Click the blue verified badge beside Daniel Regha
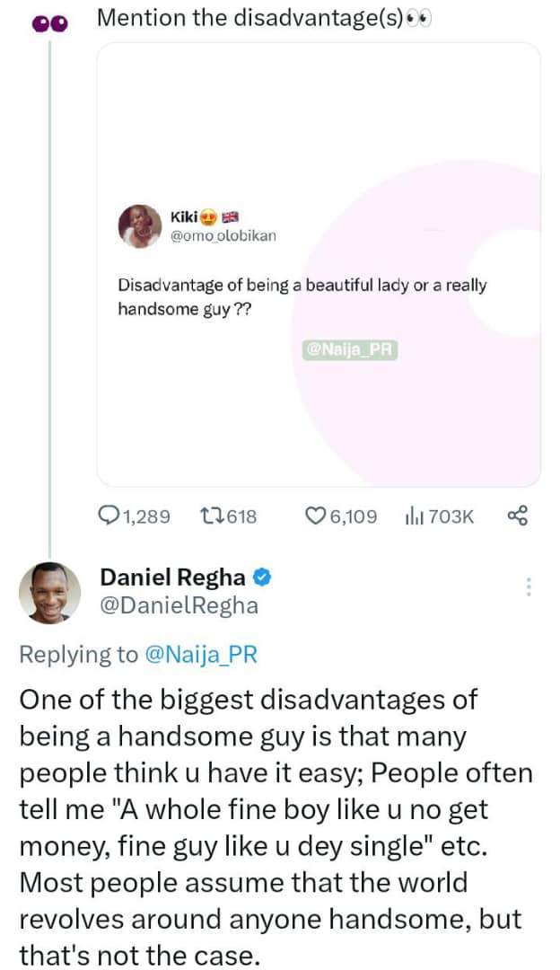Screen dimensions: 560x970 tap(262, 576)
